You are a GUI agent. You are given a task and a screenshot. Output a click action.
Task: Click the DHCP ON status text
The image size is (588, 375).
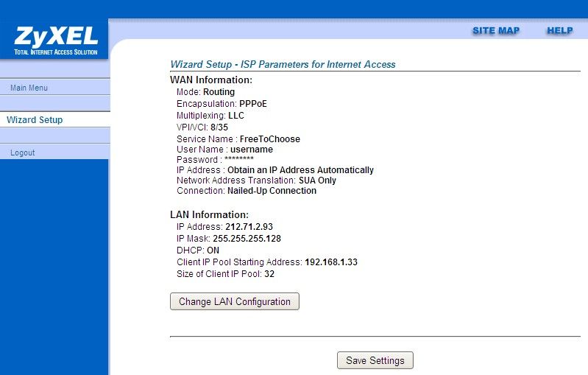213,250
